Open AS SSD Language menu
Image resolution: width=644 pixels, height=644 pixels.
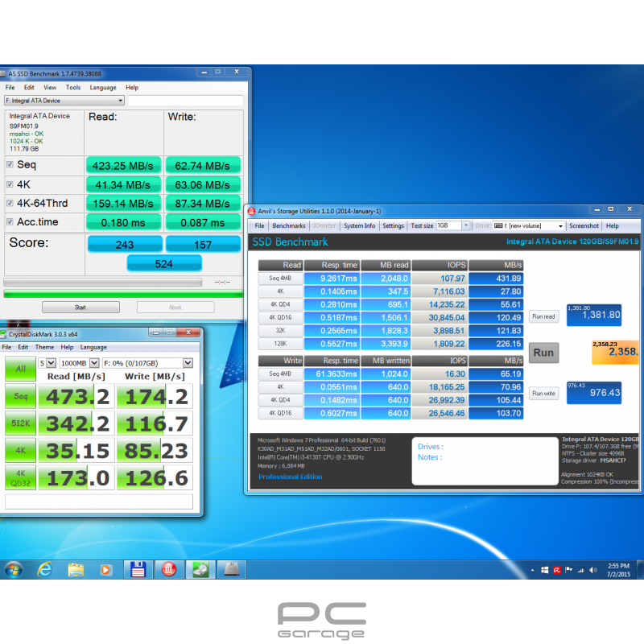[x=103, y=88]
